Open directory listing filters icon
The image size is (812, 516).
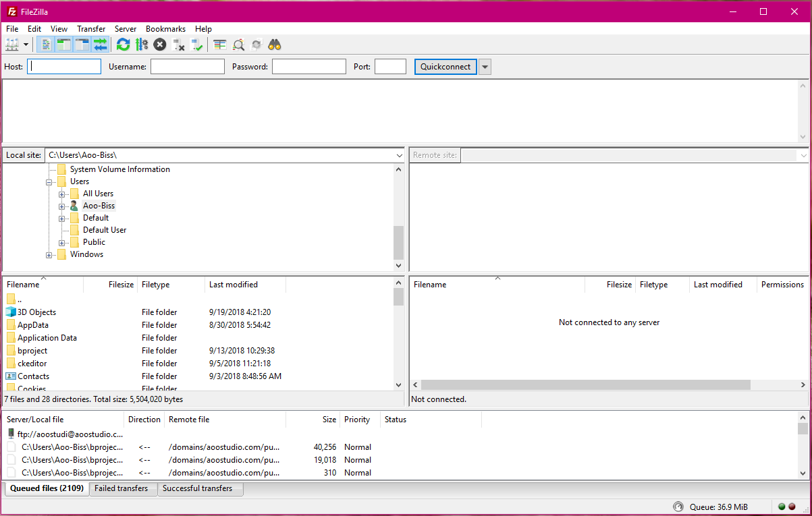coord(219,45)
